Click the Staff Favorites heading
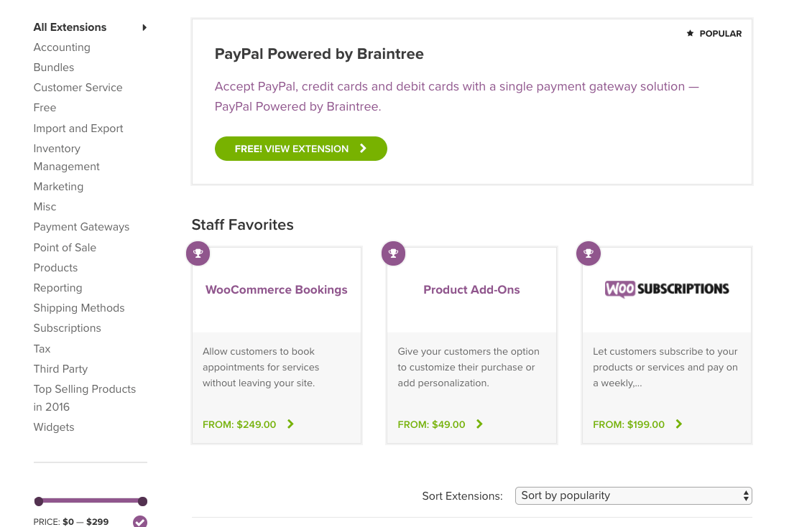The width and height of the screenshot is (812, 527). (242, 225)
